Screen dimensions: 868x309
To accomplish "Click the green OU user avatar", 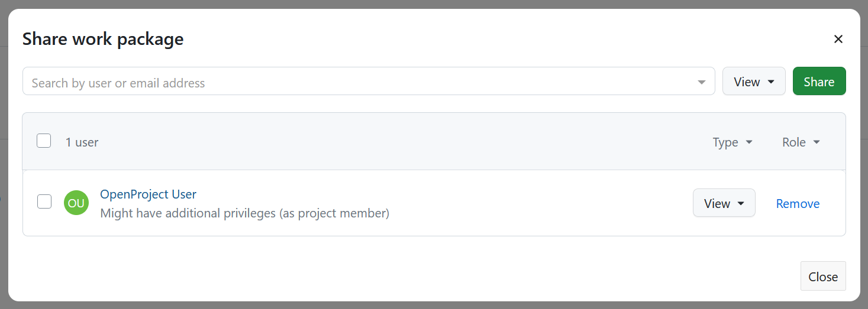I will (76, 203).
